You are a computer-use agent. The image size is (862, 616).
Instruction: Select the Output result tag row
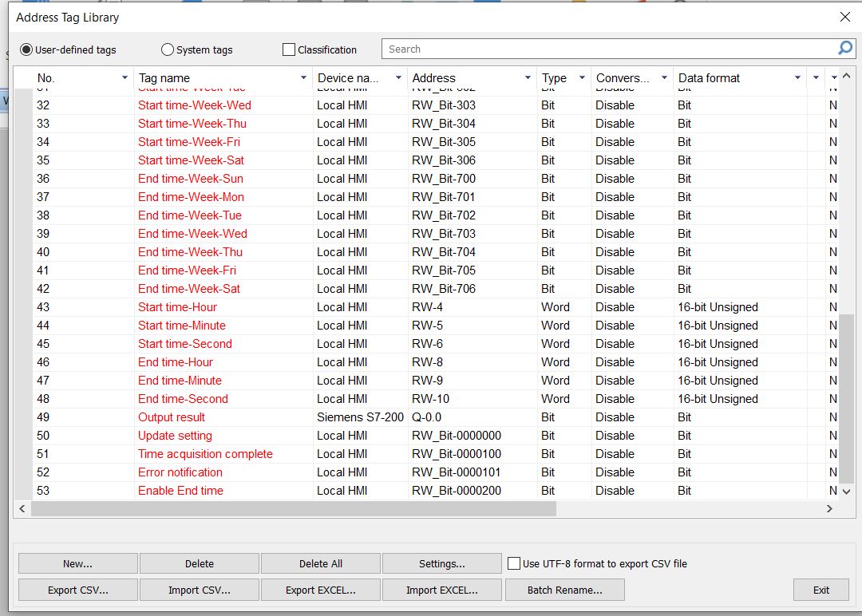click(x=172, y=417)
